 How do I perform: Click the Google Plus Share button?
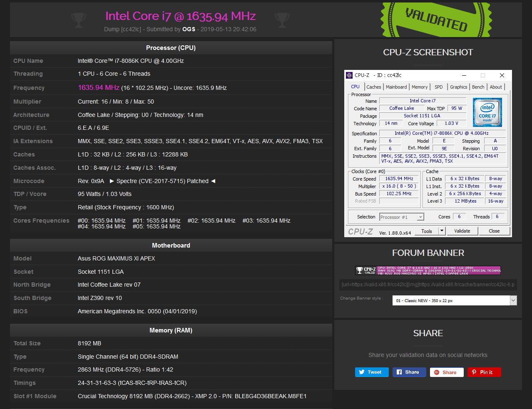coord(447,372)
